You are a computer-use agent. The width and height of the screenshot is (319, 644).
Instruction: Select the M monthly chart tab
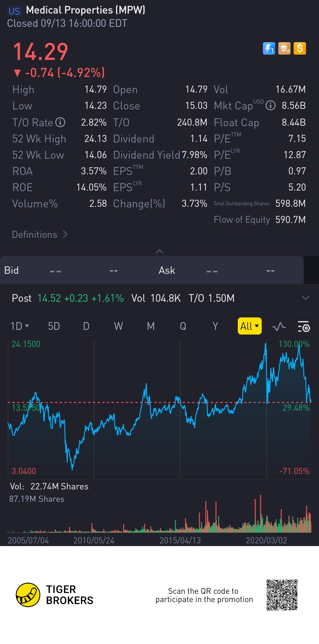tap(151, 326)
